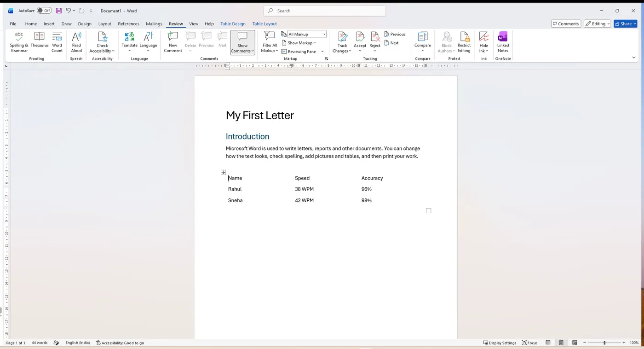The height and width of the screenshot is (349, 644).
Task: Go to Previous tracked change
Action: coord(395,34)
